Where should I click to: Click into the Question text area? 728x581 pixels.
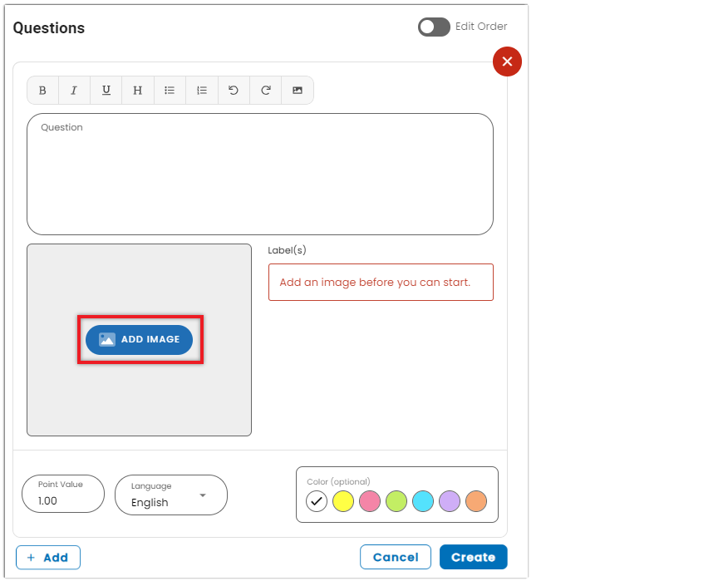(260, 175)
